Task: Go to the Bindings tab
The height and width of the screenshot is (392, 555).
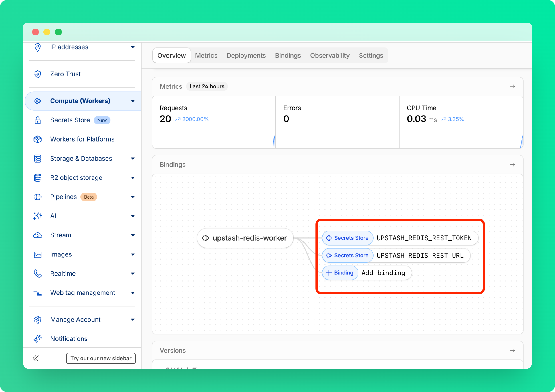Action: click(x=288, y=56)
